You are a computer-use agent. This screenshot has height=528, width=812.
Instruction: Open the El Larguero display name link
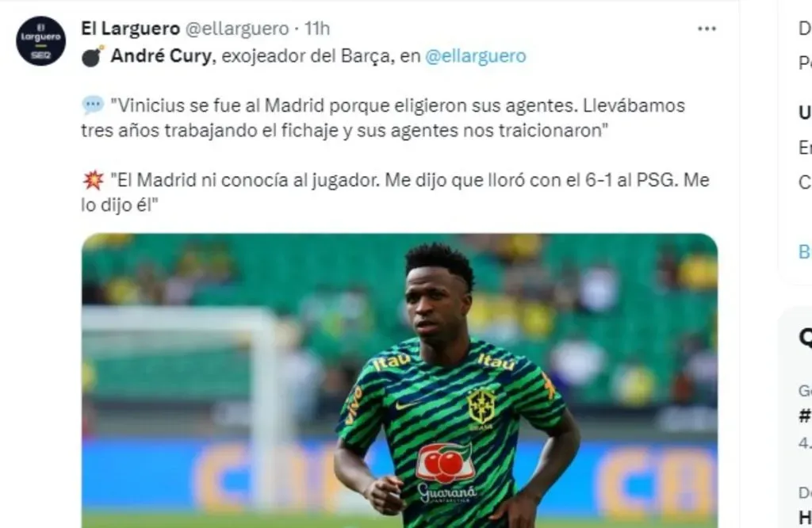pyautogui.click(x=131, y=29)
